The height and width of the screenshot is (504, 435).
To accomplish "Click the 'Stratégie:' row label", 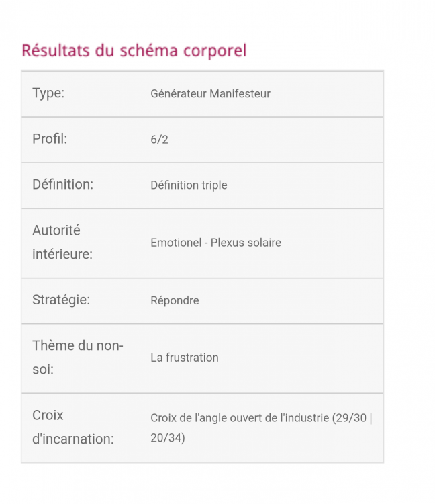I will tap(61, 300).
